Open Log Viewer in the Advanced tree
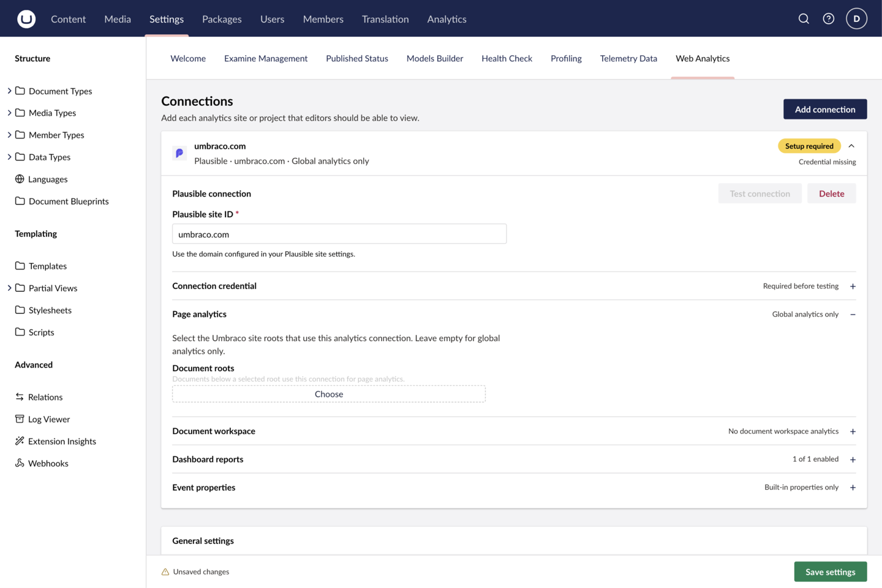882x588 pixels. click(x=49, y=419)
